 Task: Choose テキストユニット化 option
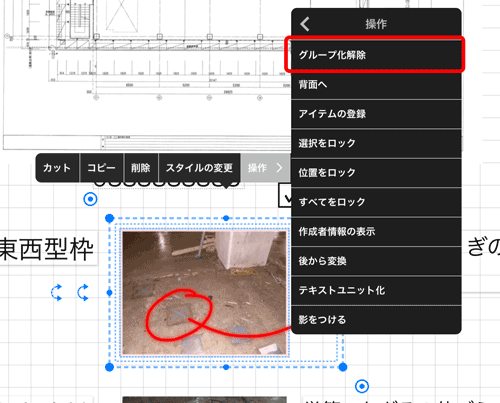pyautogui.click(x=376, y=290)
